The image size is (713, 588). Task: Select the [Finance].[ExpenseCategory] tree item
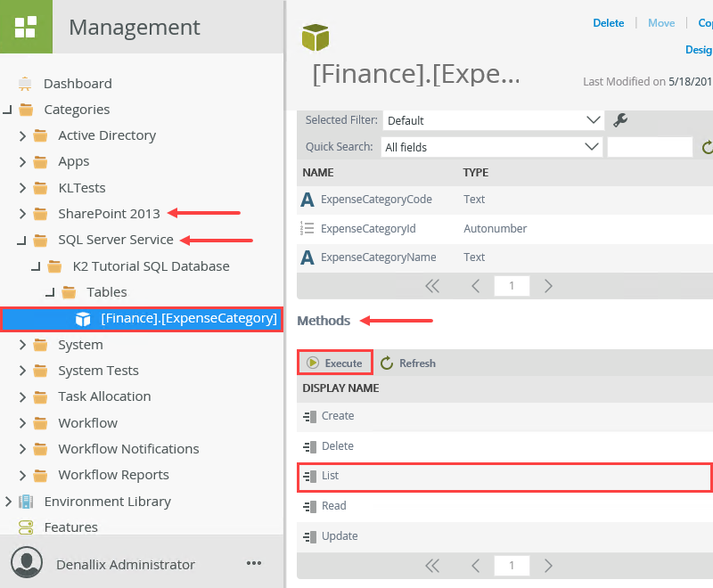(x=188, y=318)
